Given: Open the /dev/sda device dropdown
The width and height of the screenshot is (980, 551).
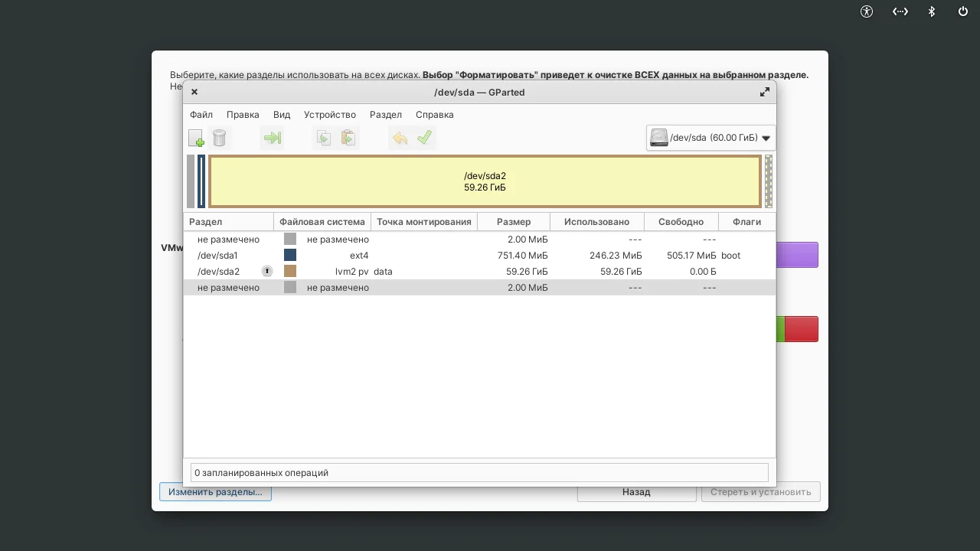Looking at the screenshot, I should pyautogui.click(x=709, y=138).
